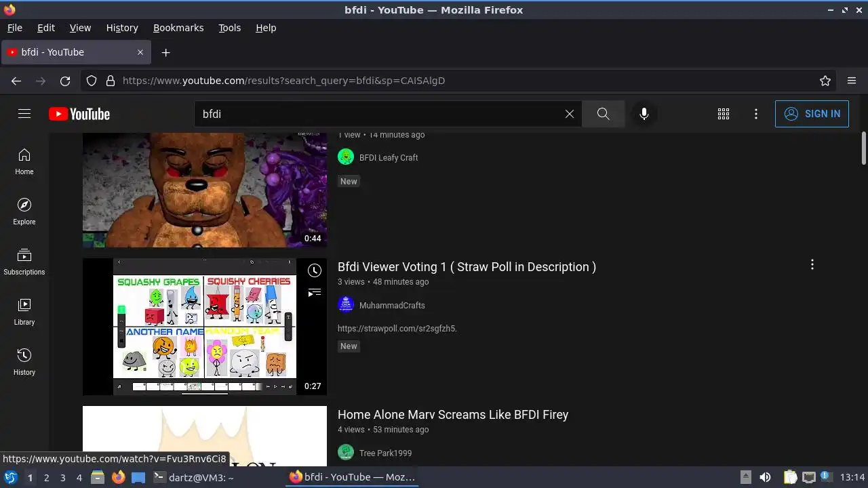This screenshot has height=488, width=868.
Task: Open the View menu
Action: click(80, 28)
